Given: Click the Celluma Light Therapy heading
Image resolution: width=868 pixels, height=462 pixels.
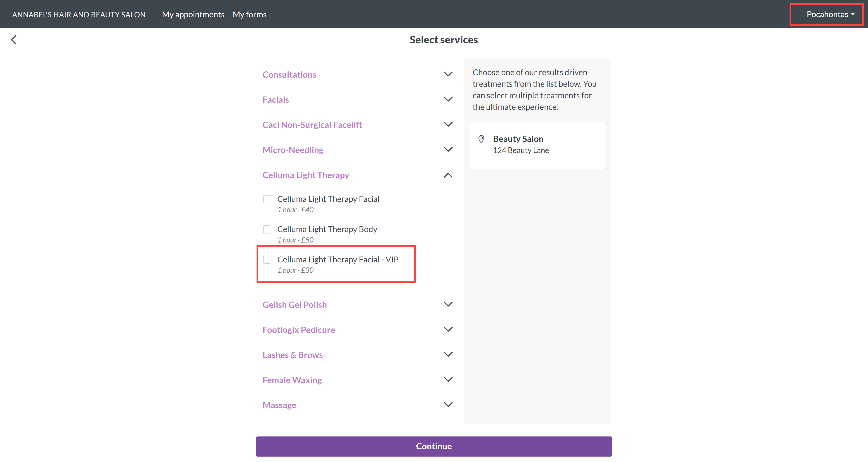Looking at the screenshot, I should 306,175.
